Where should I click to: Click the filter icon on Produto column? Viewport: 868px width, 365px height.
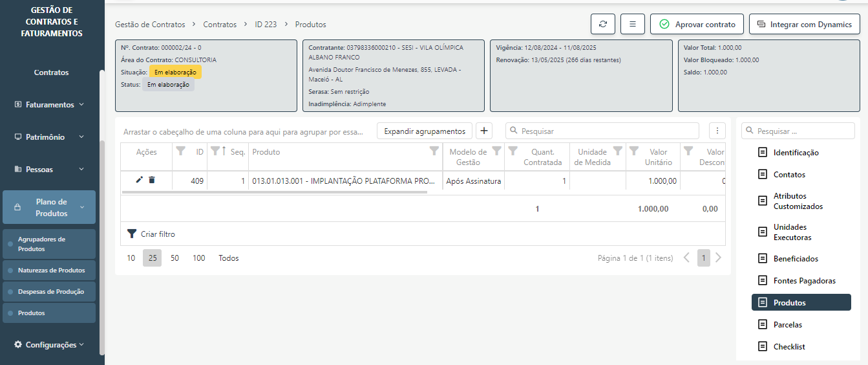(434, 151)
